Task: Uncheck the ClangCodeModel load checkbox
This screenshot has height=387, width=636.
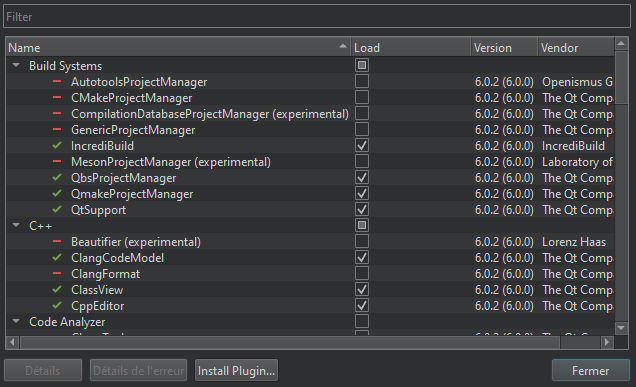Action: click(x=362, y=257)
